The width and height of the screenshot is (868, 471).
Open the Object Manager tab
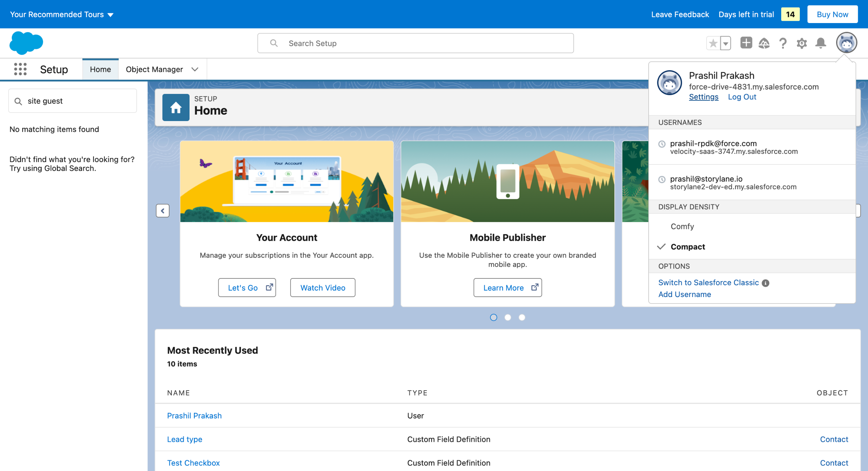(x=154, y=69)
